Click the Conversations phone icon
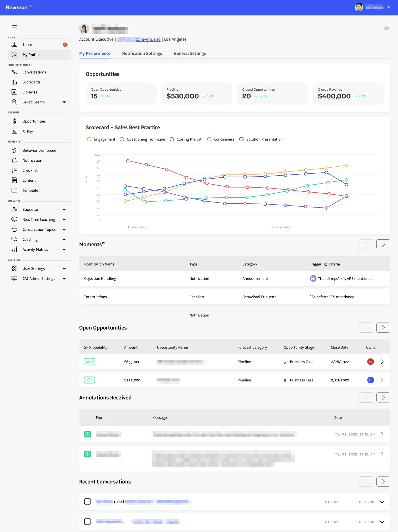This screenshot has height=532, width=398. (x=14, y=72)
